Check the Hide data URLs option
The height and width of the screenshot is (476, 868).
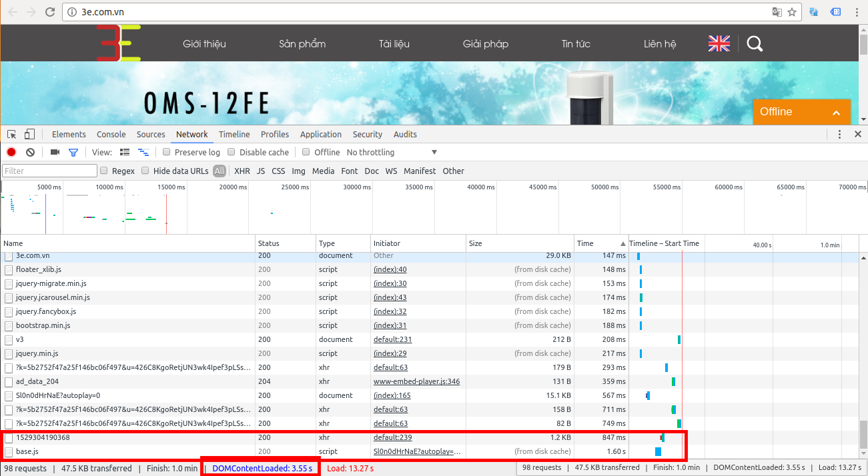[x=145, y=171]
